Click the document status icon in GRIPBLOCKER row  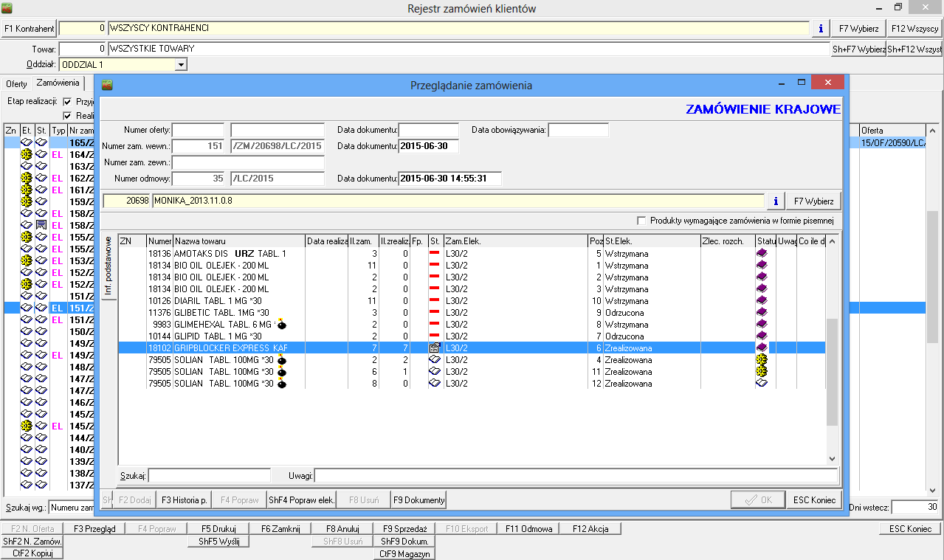click(x=435, y=348)
